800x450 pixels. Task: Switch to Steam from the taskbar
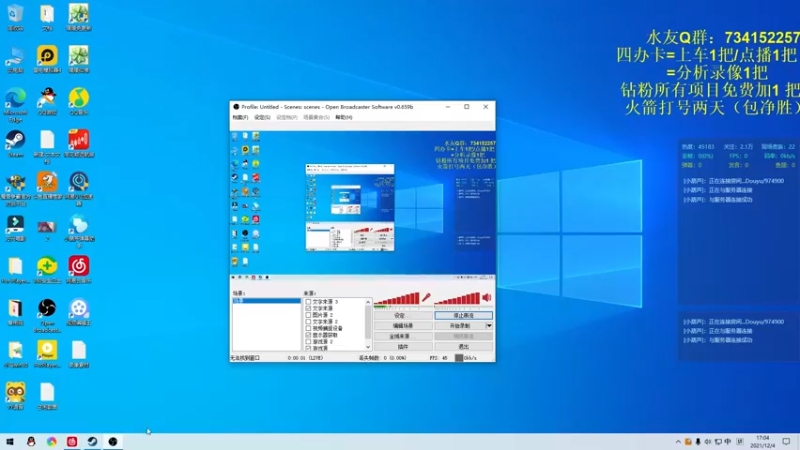coord(92,441)
